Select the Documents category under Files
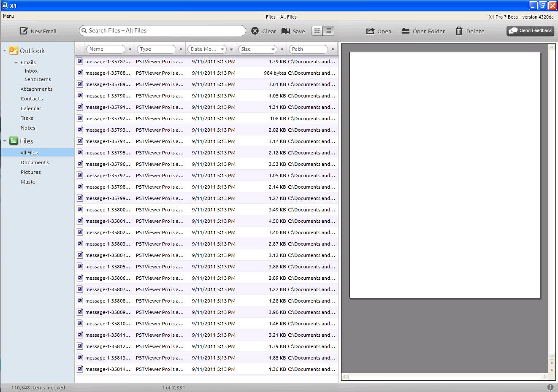The image size is (558, 392). coord(35,162)
